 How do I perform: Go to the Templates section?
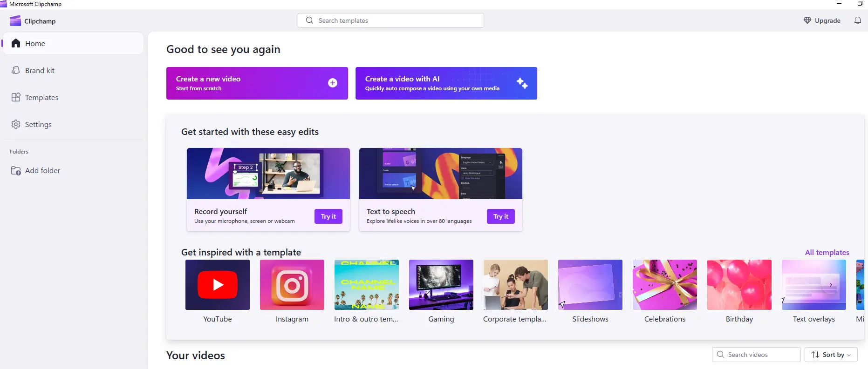tap(73, 97)
